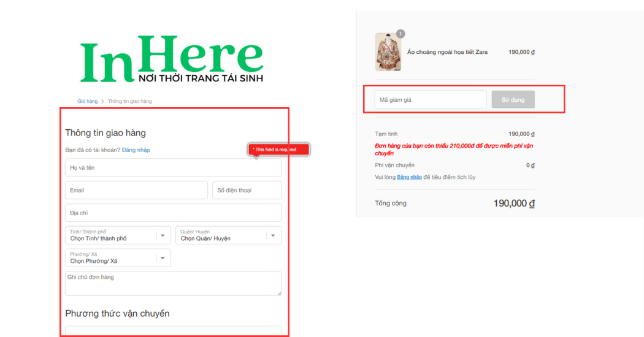Image resolution: width=644 pixels, height=337 pixels.
Task: Click the 'This field is required' tooltip
Action: (278, 150)
